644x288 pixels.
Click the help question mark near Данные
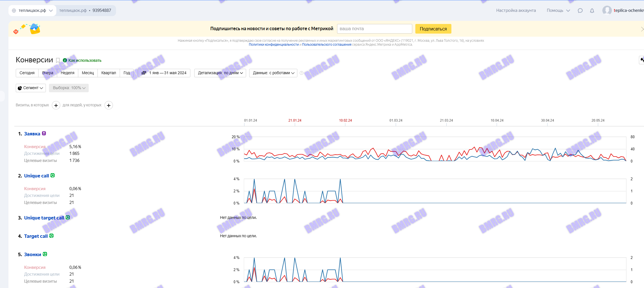click(301, 73)
